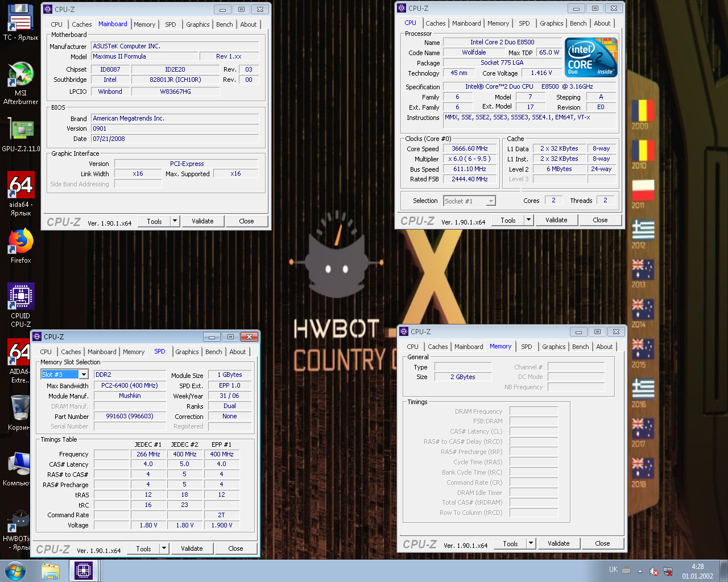
Task: Open the Recycle Bin desktop icon
Action: [x=19, y=412]
